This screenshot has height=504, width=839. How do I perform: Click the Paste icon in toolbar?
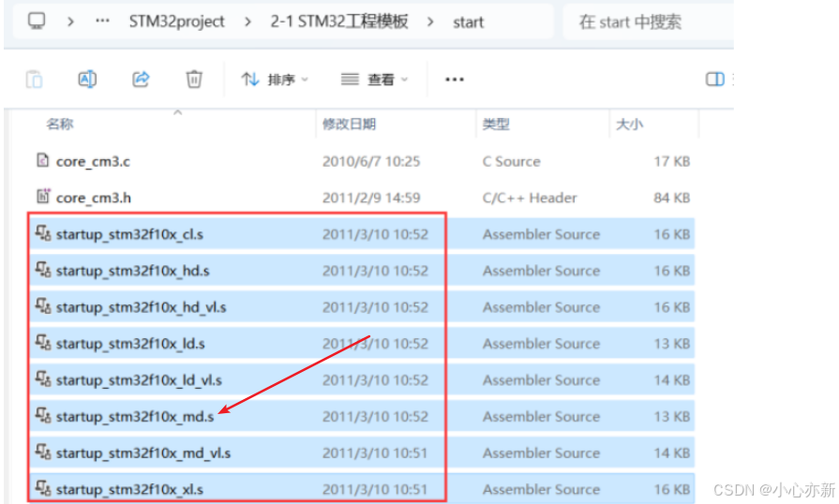pos(35,79)
